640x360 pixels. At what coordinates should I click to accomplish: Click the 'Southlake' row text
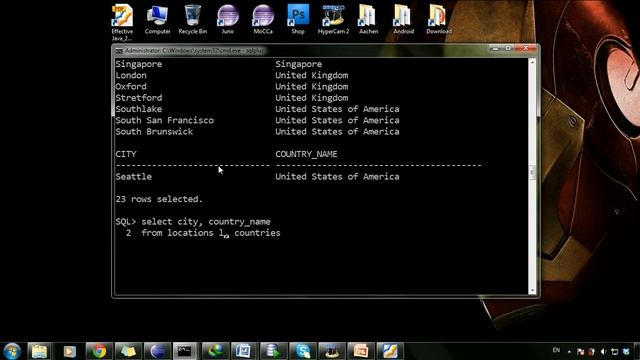coord(139,109)
